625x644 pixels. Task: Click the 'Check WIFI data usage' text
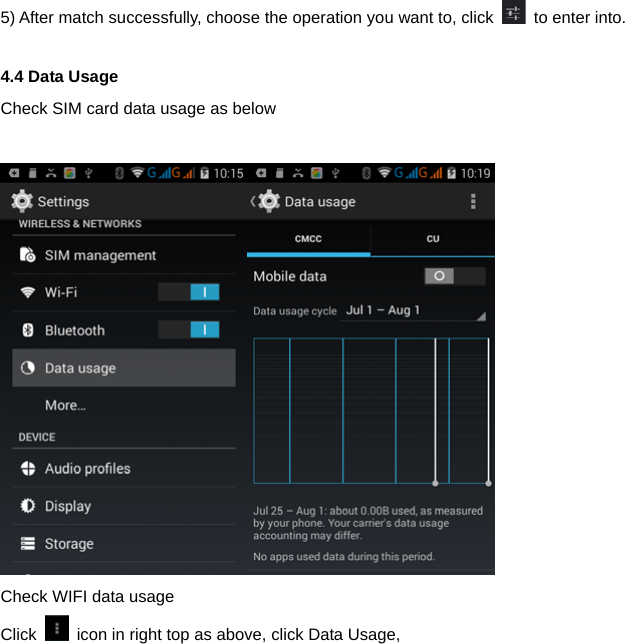87,596
